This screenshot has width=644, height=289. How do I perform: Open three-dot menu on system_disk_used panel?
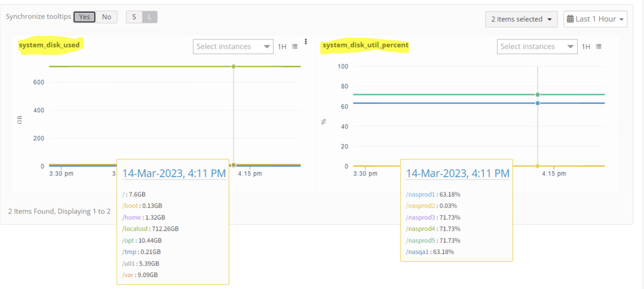(306, 42)
